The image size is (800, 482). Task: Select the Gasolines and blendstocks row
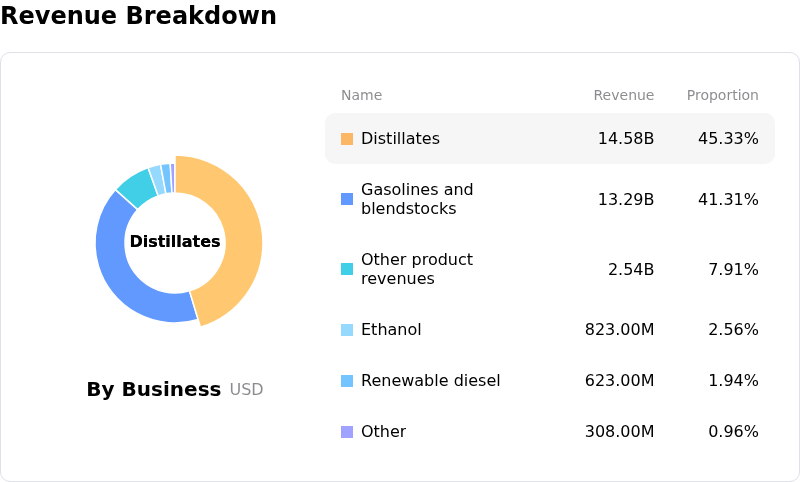[x=417, y=199]
